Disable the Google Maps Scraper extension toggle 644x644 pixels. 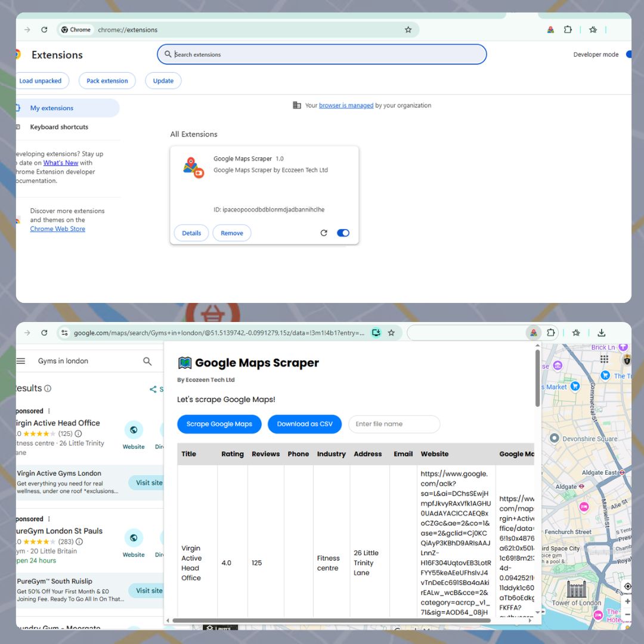pos(343,233)
